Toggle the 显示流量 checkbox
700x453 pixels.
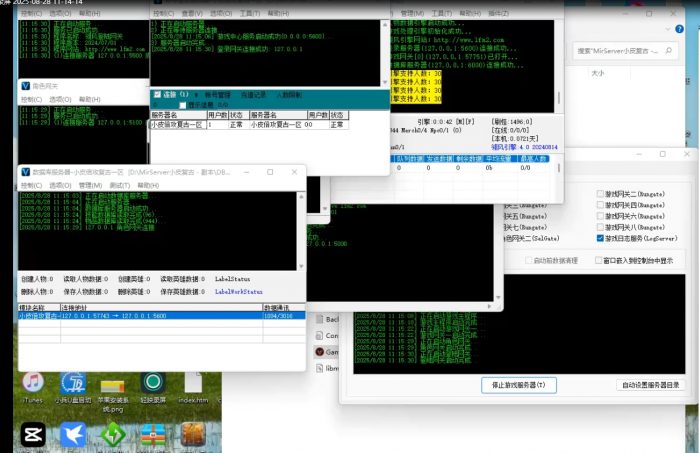point(181,104)
